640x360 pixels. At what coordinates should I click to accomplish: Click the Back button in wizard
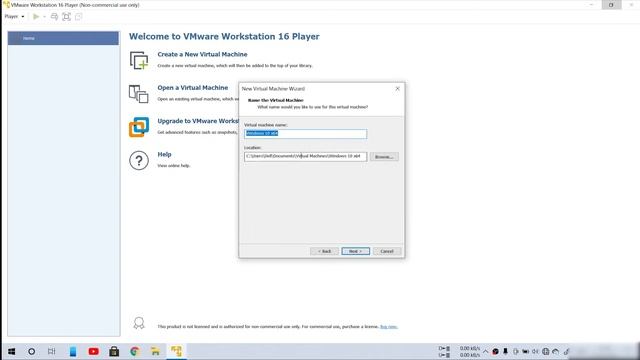[x=324, y=251]
